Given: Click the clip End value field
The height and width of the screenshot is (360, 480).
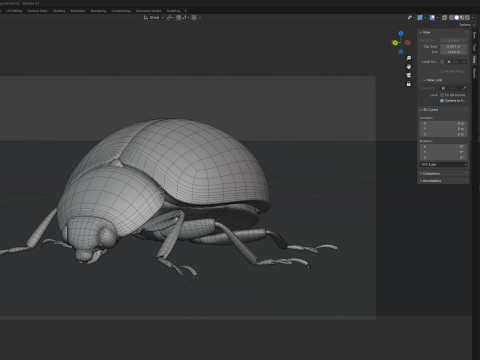Looking at the screenshot, I should tap(453, 52).
